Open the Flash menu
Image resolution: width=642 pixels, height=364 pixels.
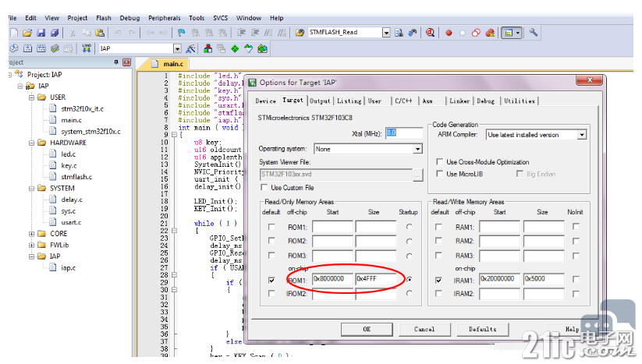(x=104, y=18)
